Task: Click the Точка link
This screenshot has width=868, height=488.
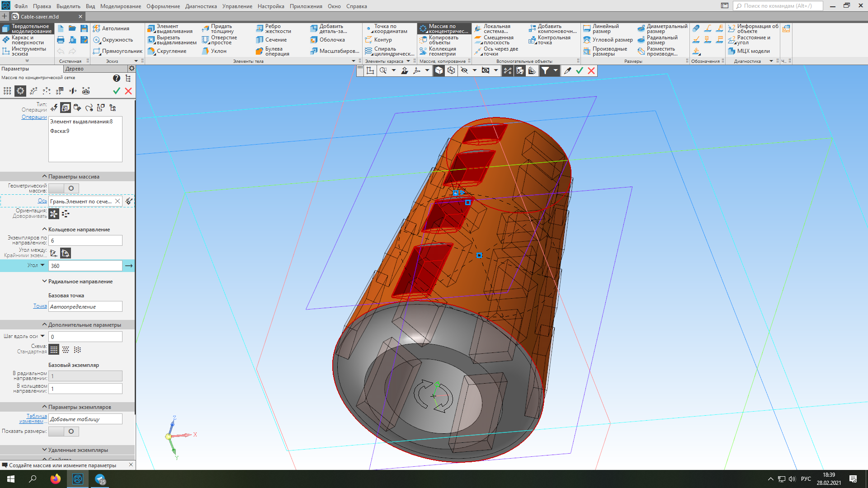Action: pos(40,306)
